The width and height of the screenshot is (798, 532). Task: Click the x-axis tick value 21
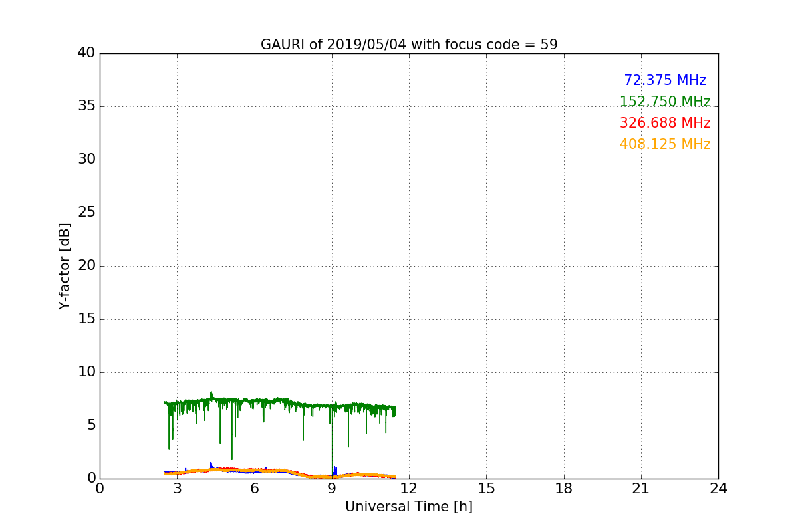click(x=641, y=489)
